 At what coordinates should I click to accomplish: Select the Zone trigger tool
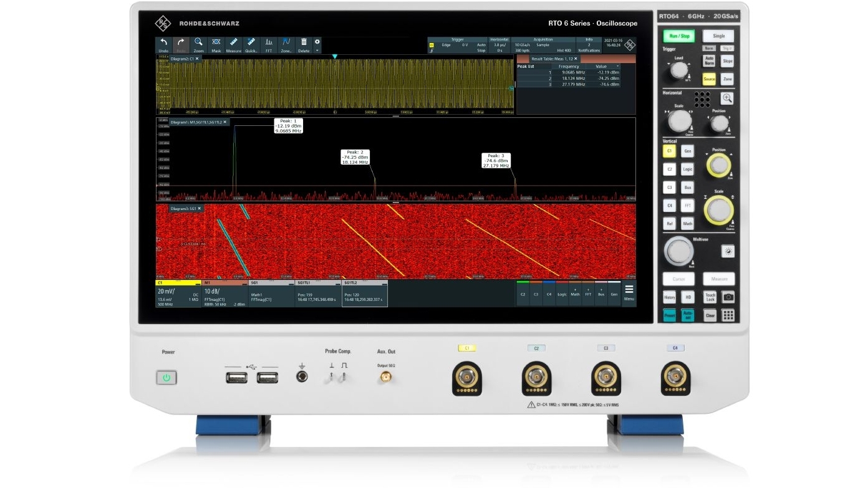click(x=286, y=45)
